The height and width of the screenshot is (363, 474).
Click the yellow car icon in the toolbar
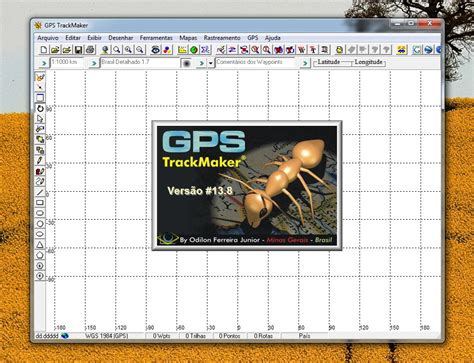coord(402,50)
